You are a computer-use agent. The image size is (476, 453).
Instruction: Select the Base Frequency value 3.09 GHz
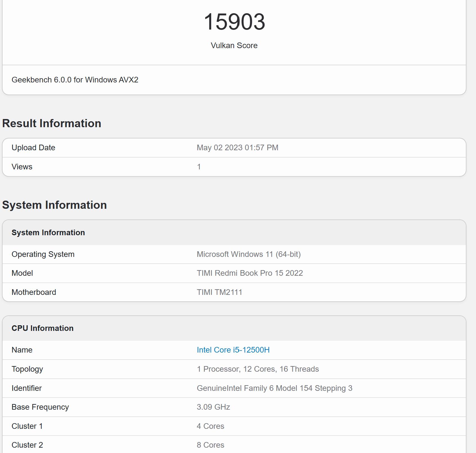point(213,407)
